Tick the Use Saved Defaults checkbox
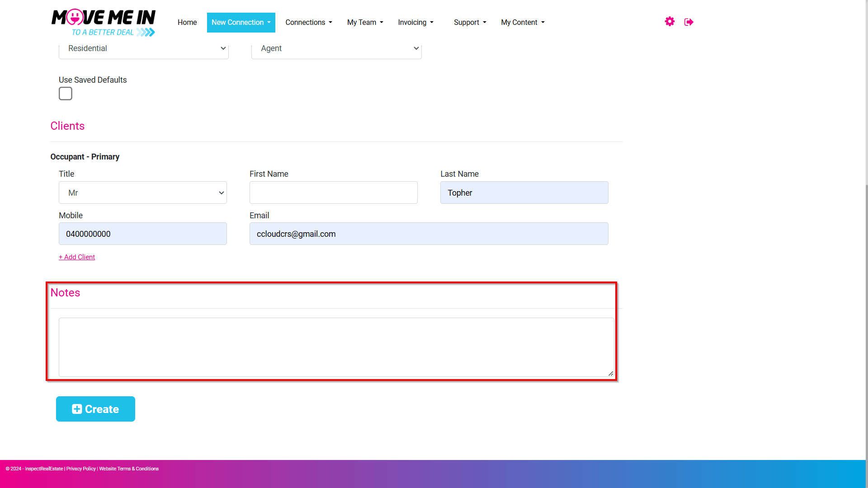This screenshot has height=488, width=868. coord(66,94)
